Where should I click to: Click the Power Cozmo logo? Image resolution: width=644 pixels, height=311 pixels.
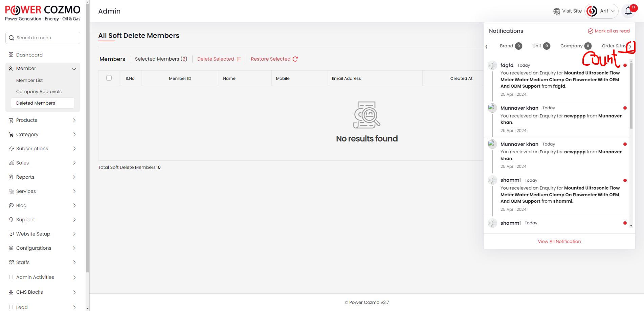(43, 13)
